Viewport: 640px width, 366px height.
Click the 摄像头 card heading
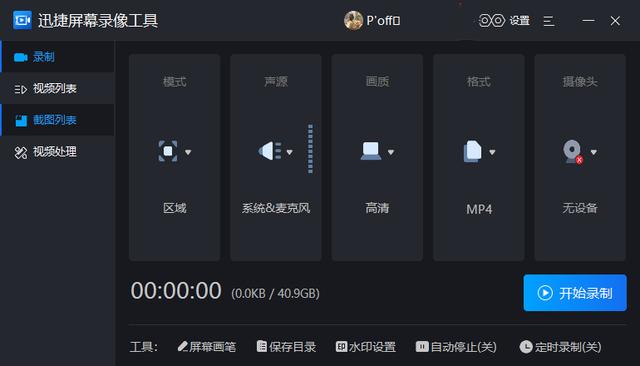tap(580, 82)
